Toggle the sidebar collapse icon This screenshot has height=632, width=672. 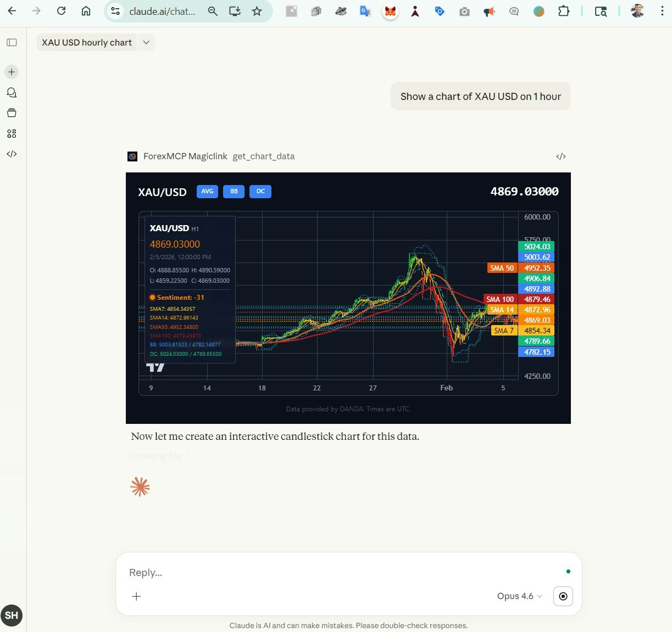(x=12, y=42)
